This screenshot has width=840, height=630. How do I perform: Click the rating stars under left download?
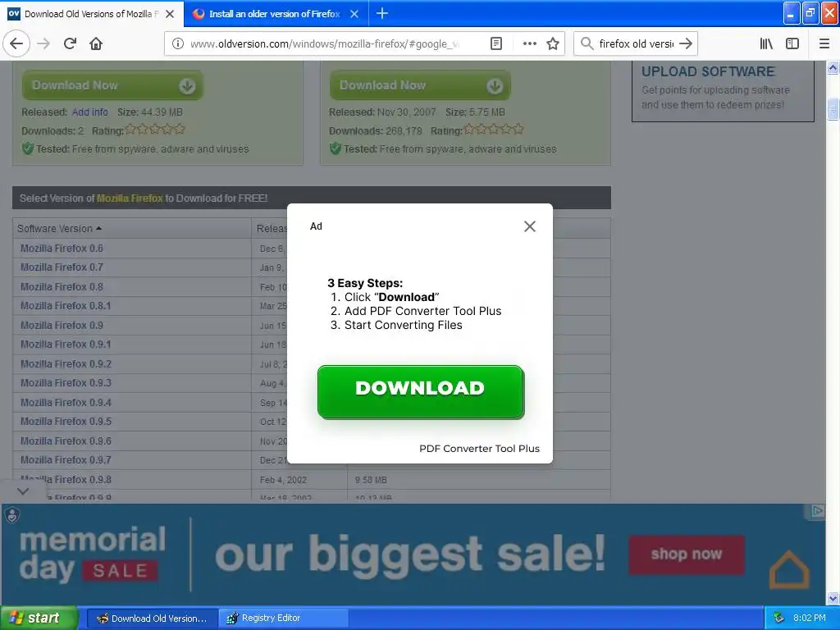point(155,129)
